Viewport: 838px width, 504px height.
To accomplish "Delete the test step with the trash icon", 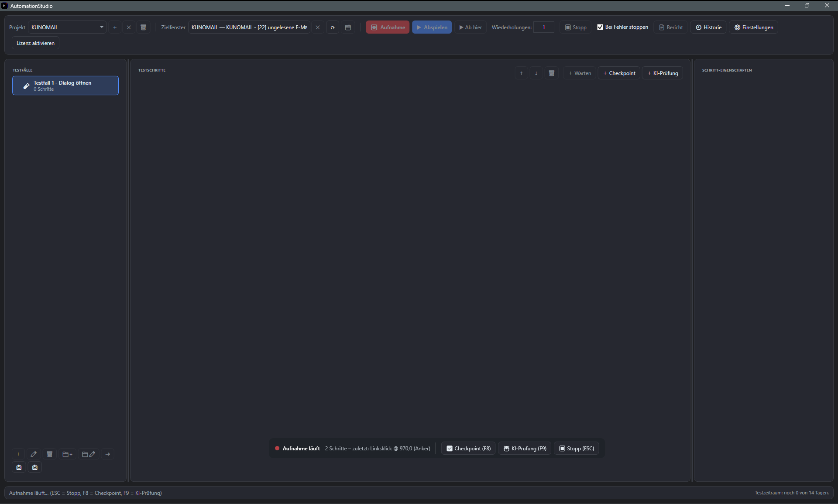I will coord(552,73).
